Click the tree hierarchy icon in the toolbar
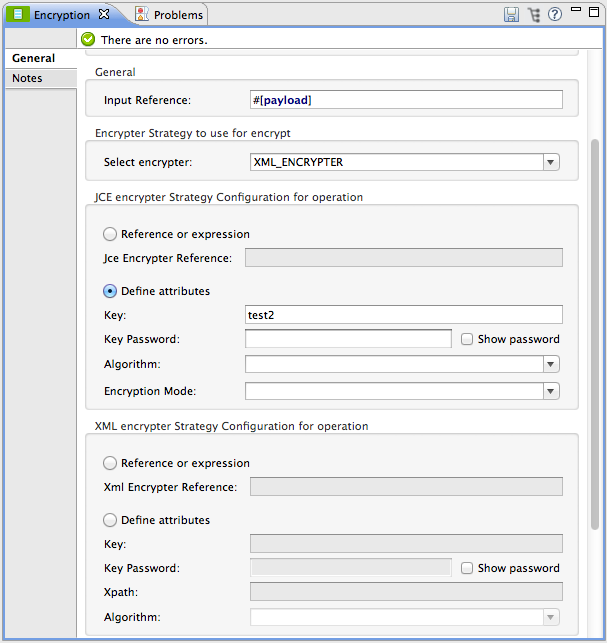 (x=534, y=15)
